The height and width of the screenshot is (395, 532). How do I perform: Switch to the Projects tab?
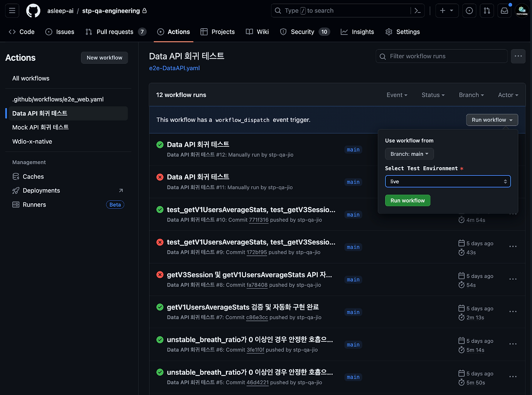217,32
